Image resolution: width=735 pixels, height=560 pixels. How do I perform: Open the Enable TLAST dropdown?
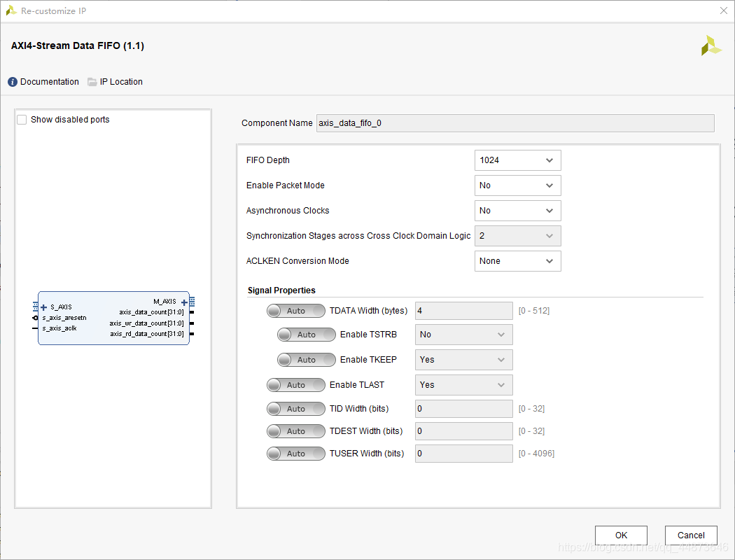pyautogui.click(x=463, y=385)
